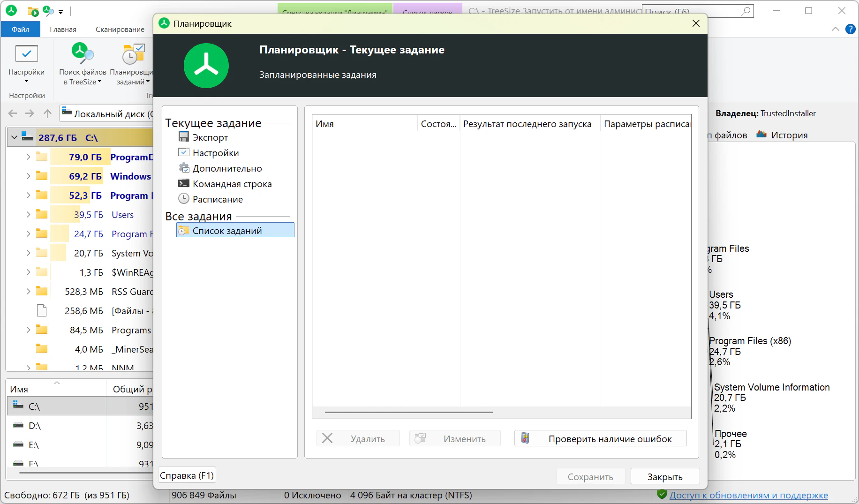Click Проверить наличие ошибок button
Image resolution: width=859 pixels, height=504 pixels.
(600, 439)
